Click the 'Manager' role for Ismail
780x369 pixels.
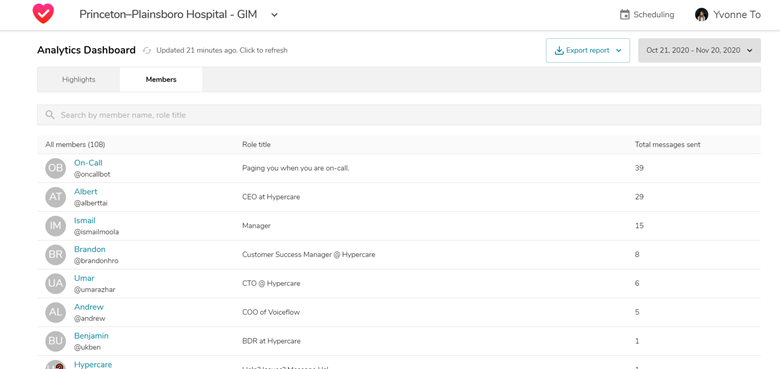[256, 226]
